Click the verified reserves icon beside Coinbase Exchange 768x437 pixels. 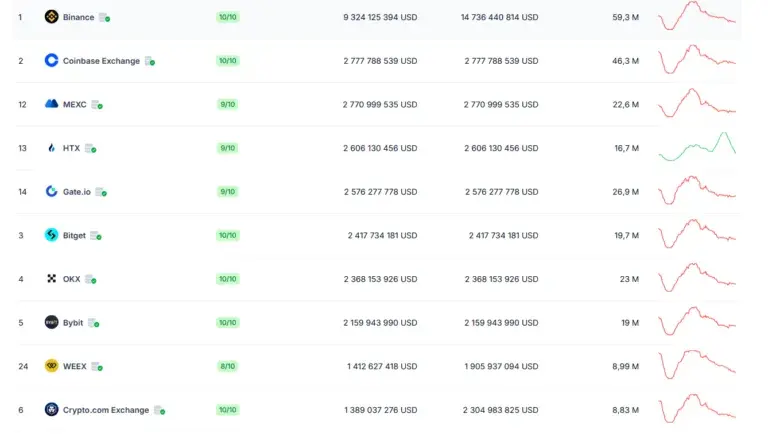click(x=150, y=61)
